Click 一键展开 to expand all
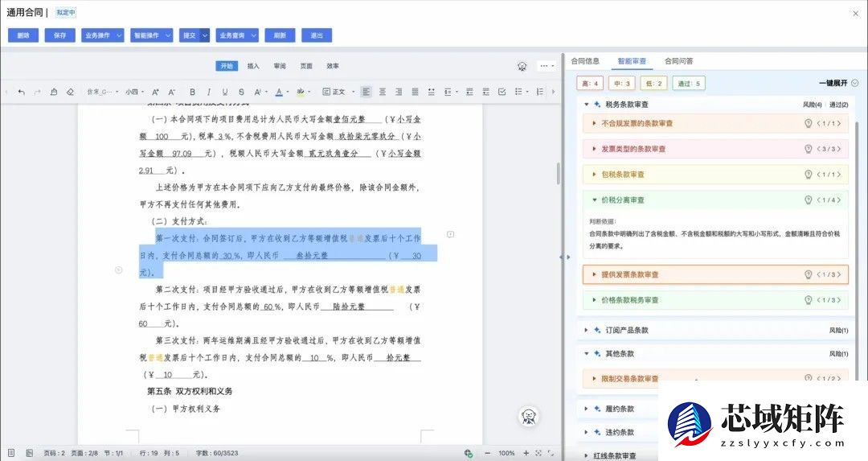This screenshot has height=461, width=868. (x=838, y=83)
